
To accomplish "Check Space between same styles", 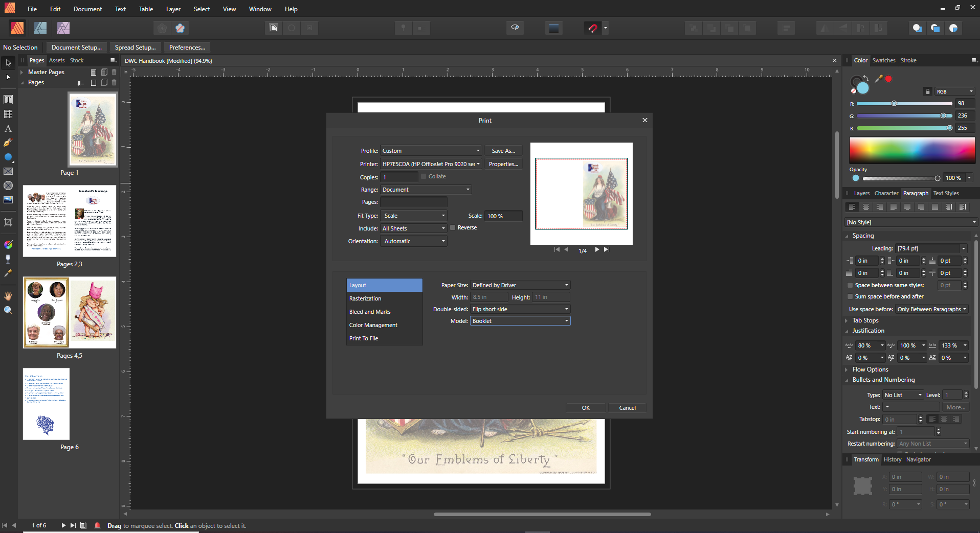I will tap(850, 286).
